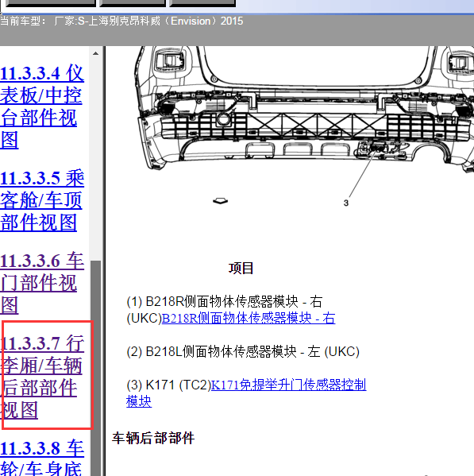
Task: Select the 项目 heading text
Action: [x=241, y=269]
